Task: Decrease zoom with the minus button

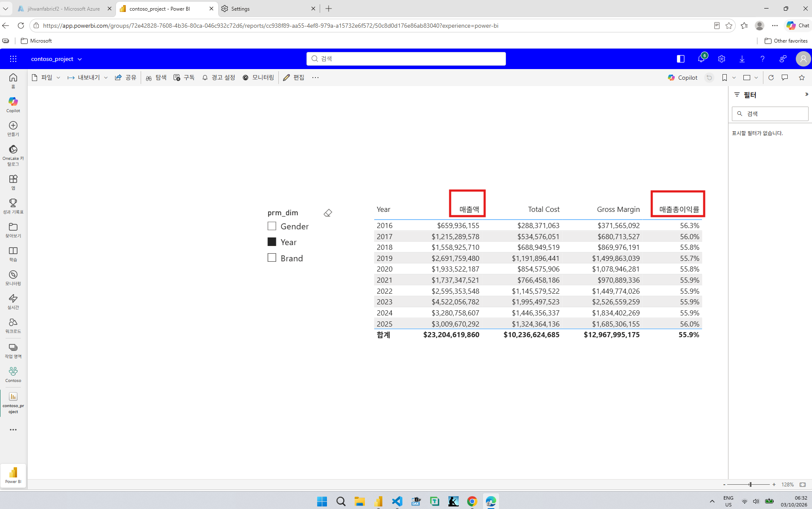Action: 724,485
